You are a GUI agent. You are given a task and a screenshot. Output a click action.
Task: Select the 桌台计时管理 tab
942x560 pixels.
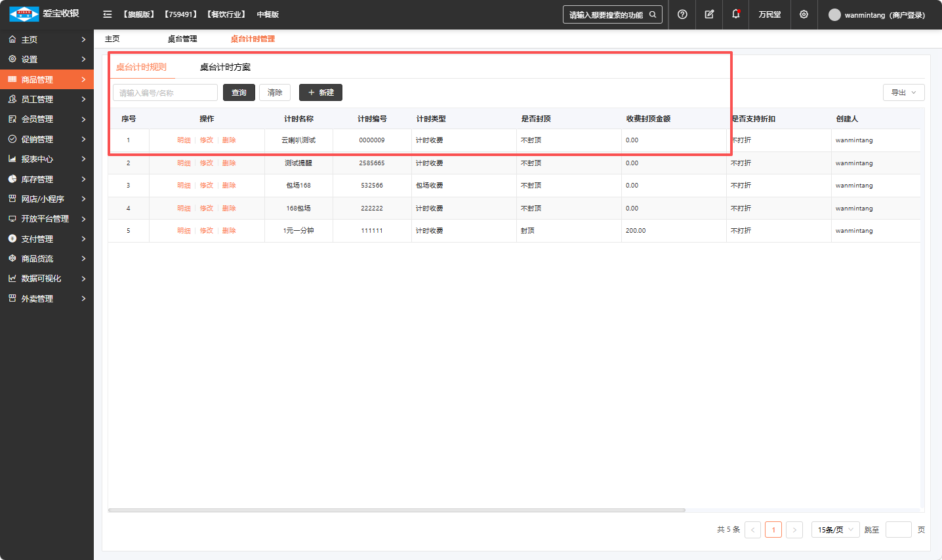tap(253, 39)
